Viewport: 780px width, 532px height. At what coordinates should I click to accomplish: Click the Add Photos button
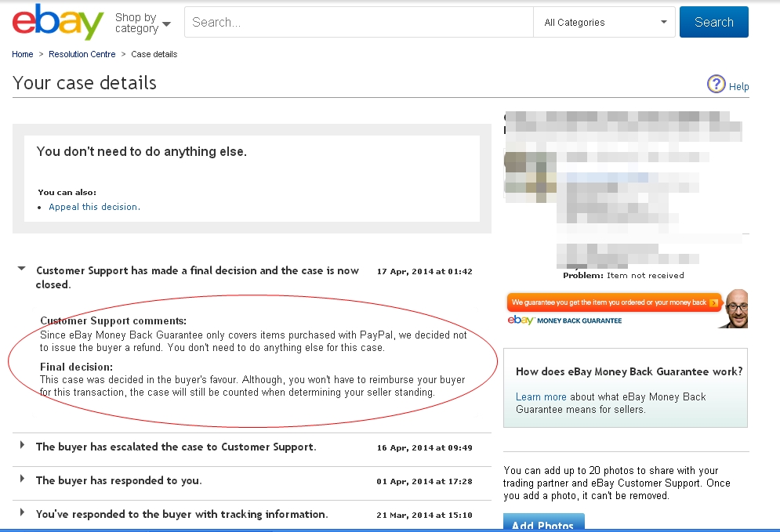tap(543, 524)
